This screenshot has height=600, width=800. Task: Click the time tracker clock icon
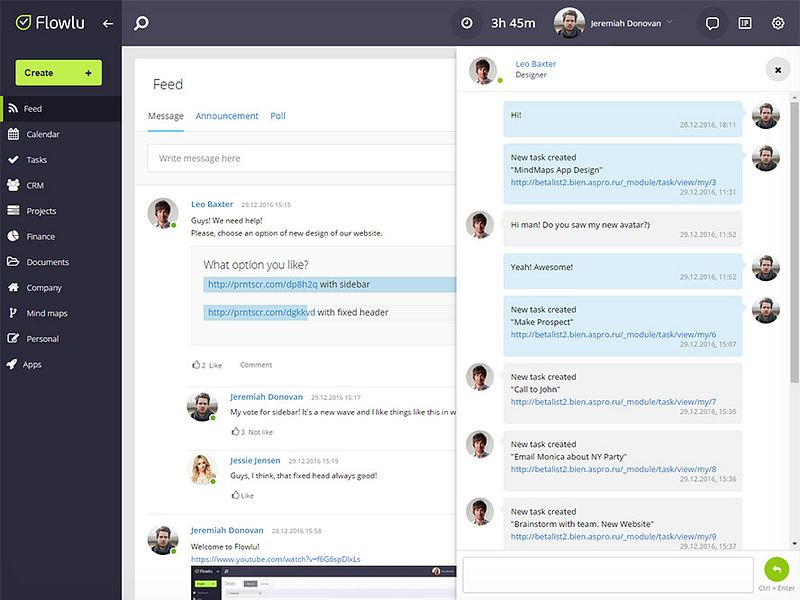click(467, 23)
